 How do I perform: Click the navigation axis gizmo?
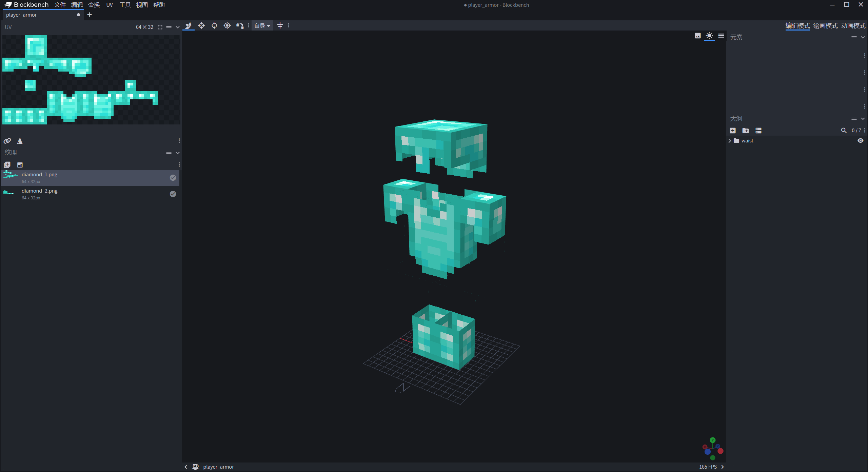(x=712, y=449)
